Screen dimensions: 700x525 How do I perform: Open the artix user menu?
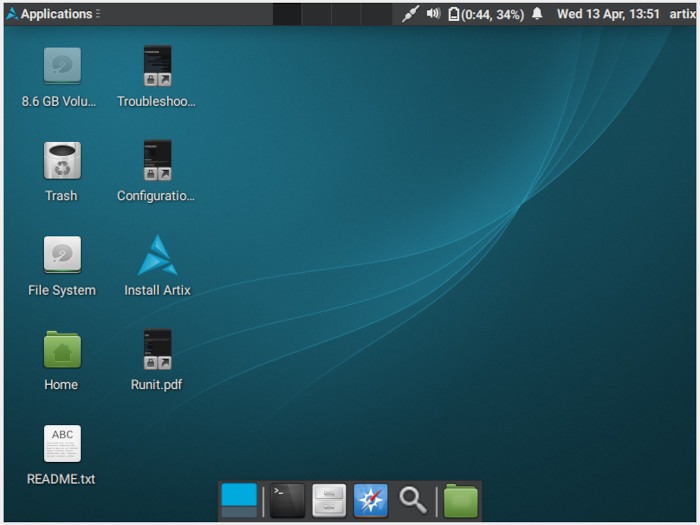[682, 14]
